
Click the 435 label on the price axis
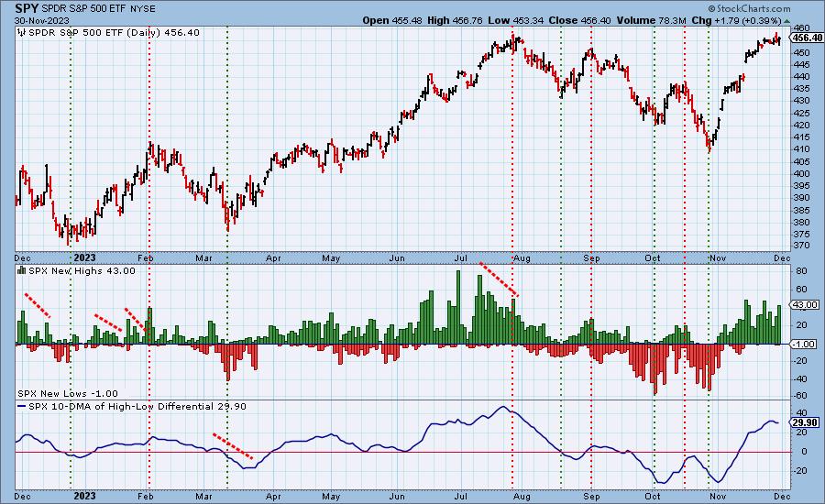point(802,89)
